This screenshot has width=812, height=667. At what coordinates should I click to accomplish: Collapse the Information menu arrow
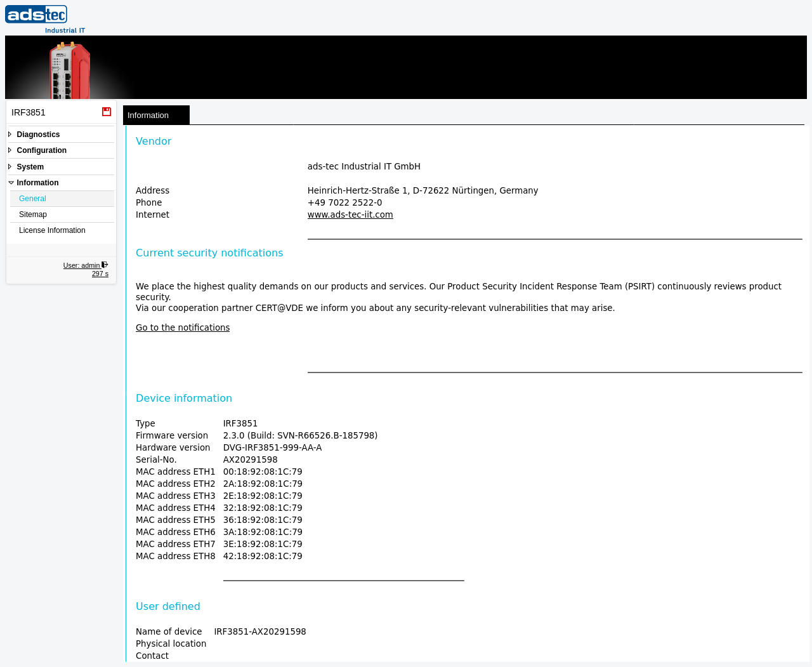pyautogui.click(x=11, y=183)
